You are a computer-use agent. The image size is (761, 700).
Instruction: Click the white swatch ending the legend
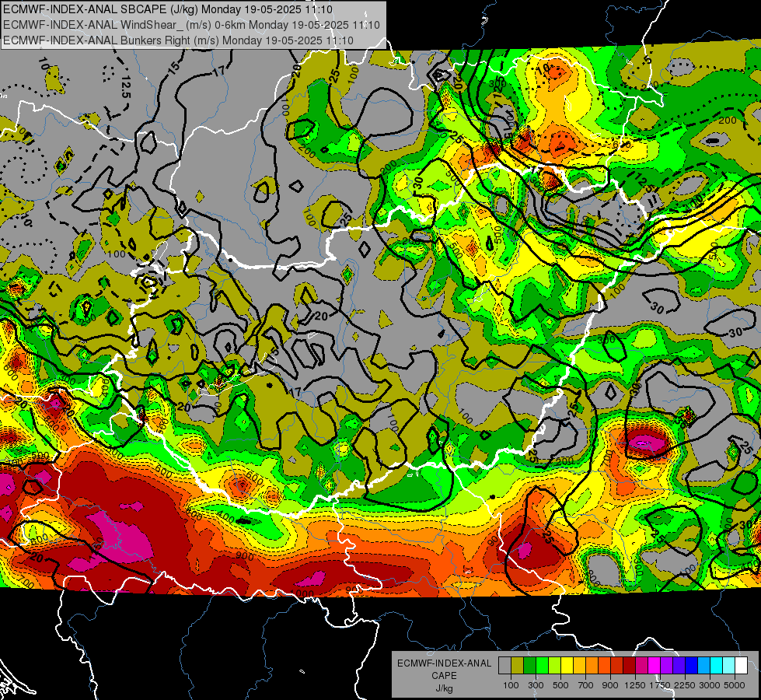pos(741,666)
